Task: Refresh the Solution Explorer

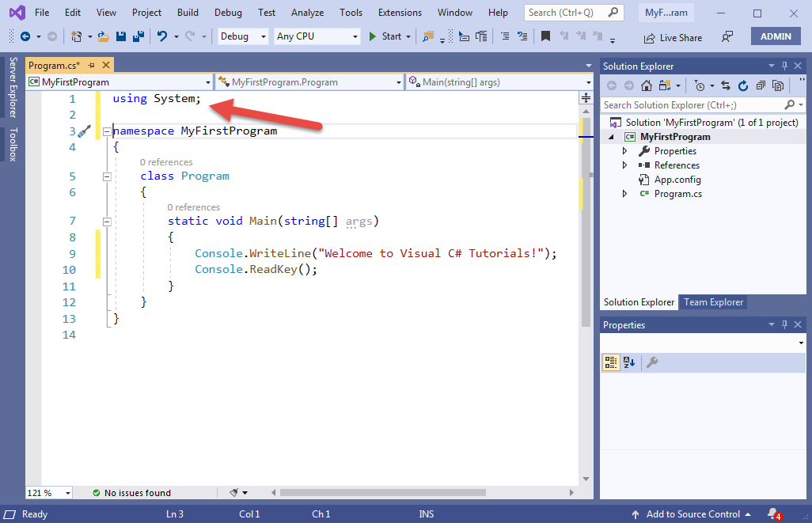Action: [x=744, y=85]
